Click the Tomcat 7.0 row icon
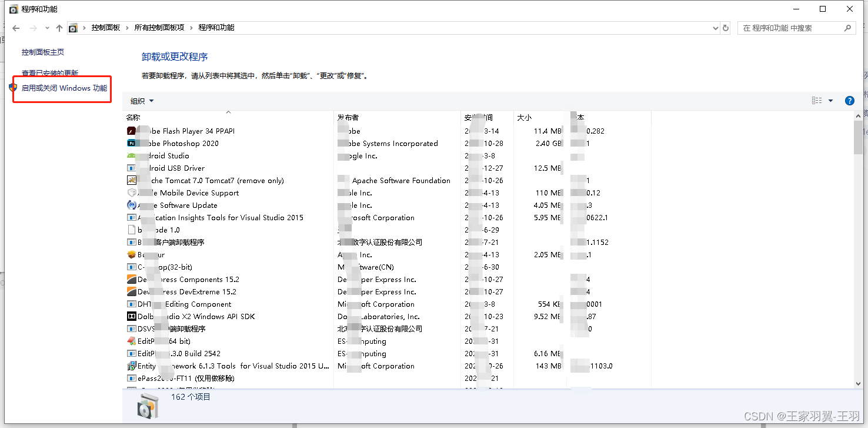This screenshot has width=868, height=428. [x=132, y=181]
